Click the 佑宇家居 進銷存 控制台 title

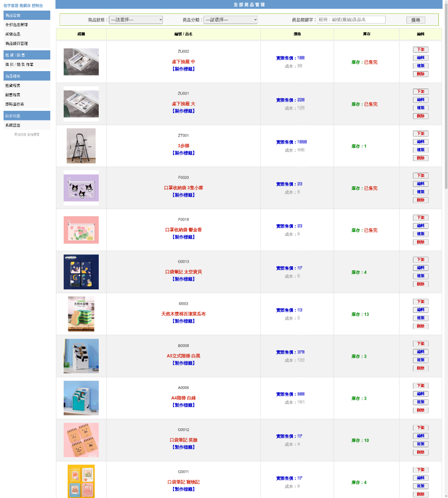coord(23,6)
